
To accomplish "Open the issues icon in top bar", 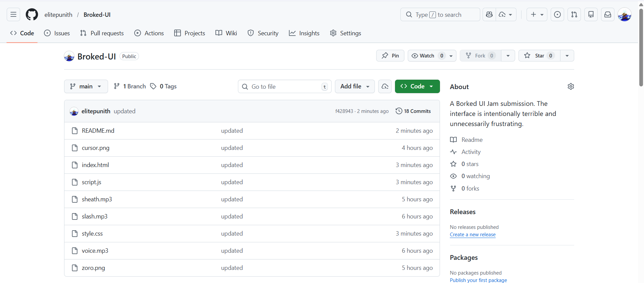I will point(557,14).
